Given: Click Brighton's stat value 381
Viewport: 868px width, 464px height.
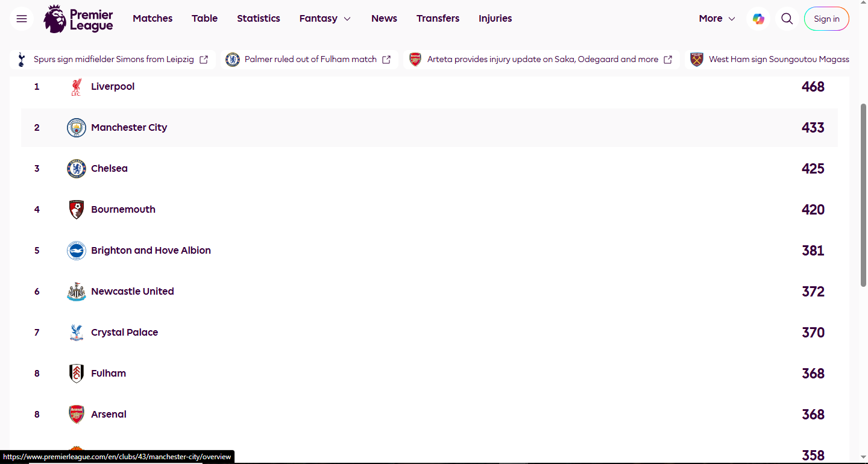Looking at the screenshot, I should pos(813,251).
